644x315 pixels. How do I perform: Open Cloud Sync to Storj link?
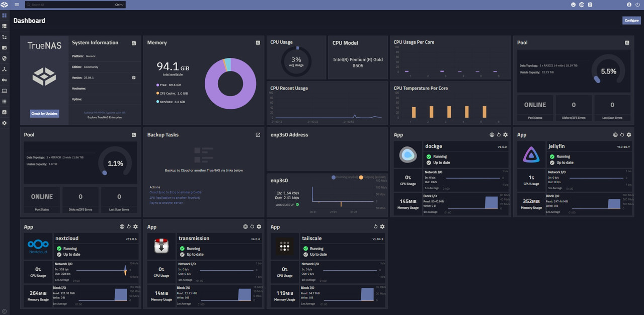(176, 192)
